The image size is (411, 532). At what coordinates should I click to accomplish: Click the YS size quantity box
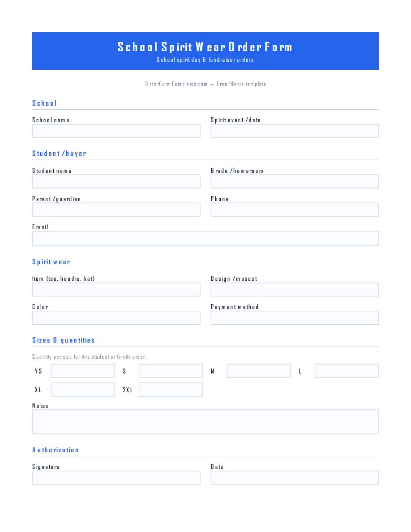pos(83,371)
